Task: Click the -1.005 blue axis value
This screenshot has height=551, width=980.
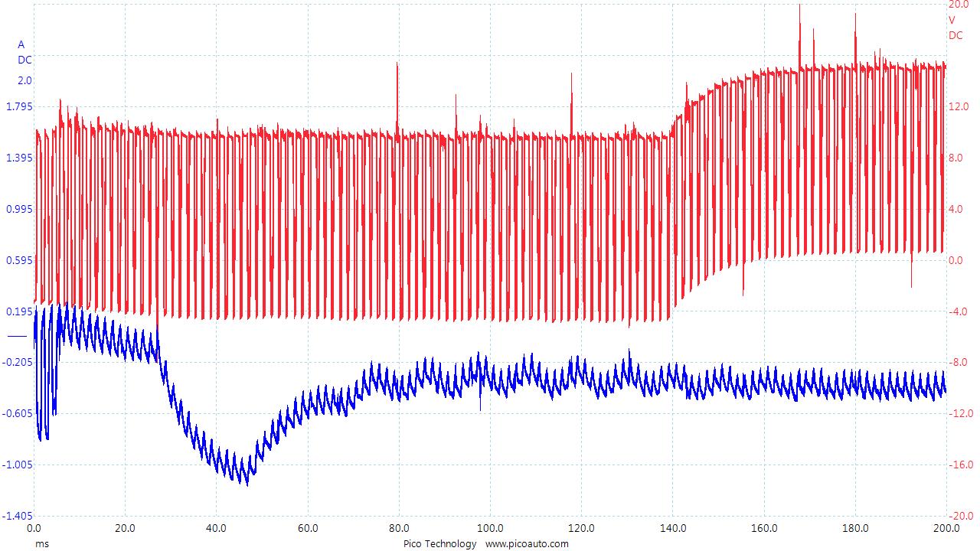Action: click(x=18, y=465)
